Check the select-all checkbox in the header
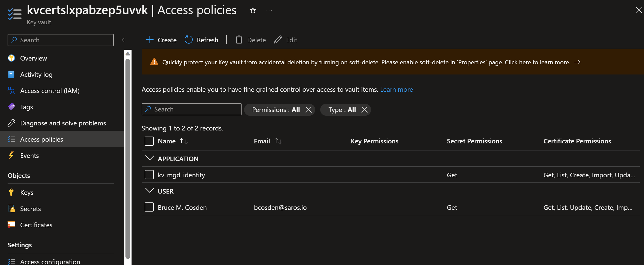 tap(149, 141)
